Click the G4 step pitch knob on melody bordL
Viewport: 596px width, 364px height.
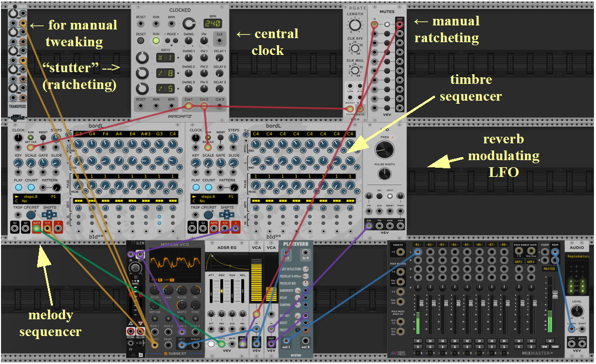coord(92,144)
